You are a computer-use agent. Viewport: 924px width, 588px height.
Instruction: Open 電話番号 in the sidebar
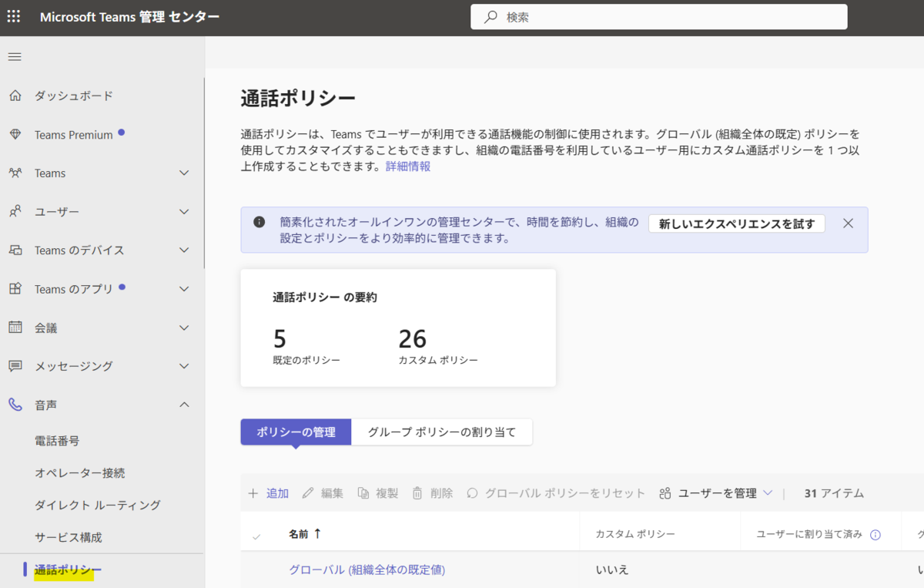point(57,441)
